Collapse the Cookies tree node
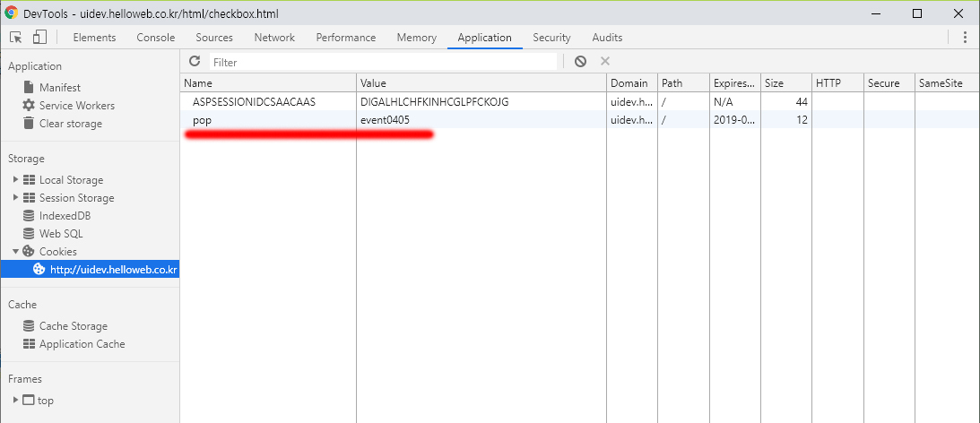 (x=15, y=251)
